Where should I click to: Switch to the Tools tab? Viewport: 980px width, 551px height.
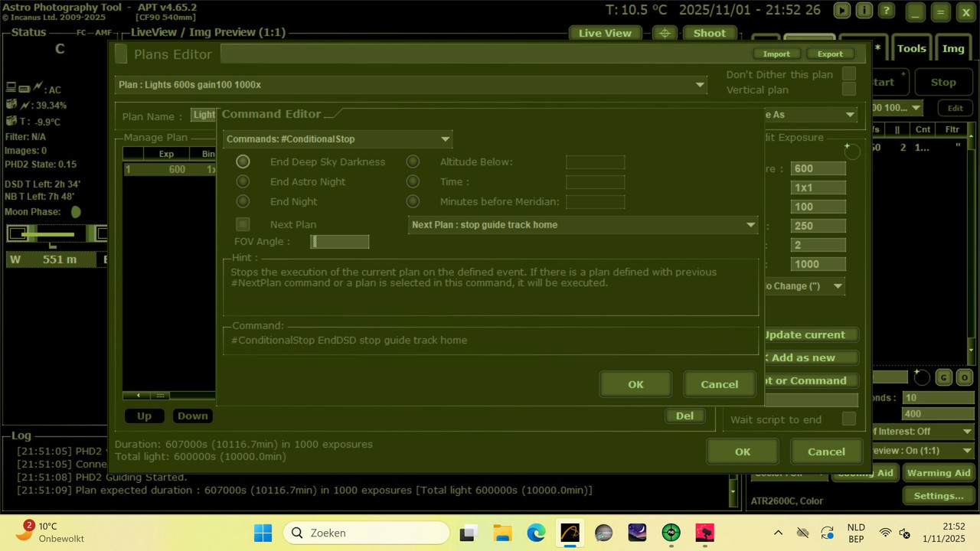point(911,47)
